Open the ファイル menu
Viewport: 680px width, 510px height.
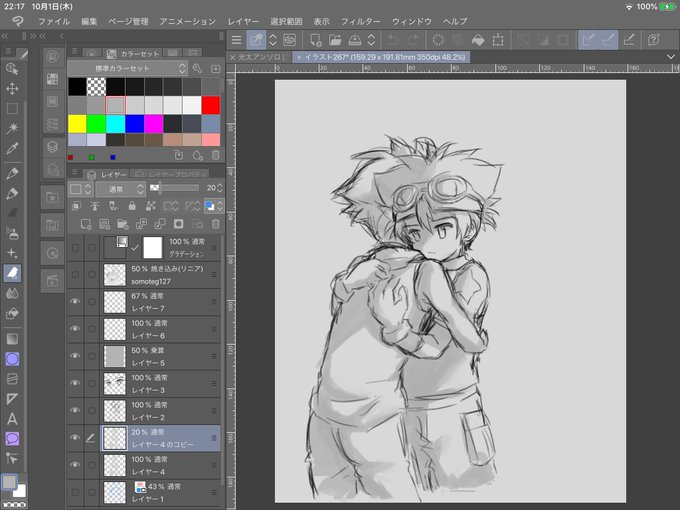[54, 21]
